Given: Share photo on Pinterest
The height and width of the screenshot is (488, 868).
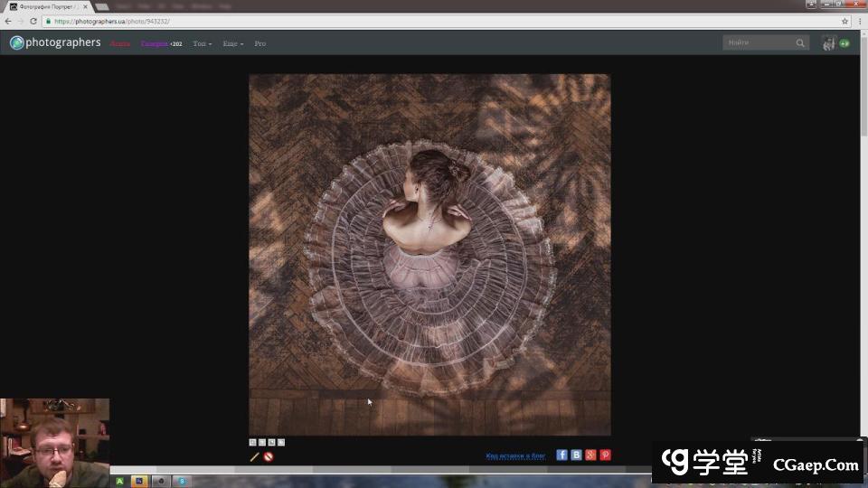Looking at the screenshot, I should [605, 455].
